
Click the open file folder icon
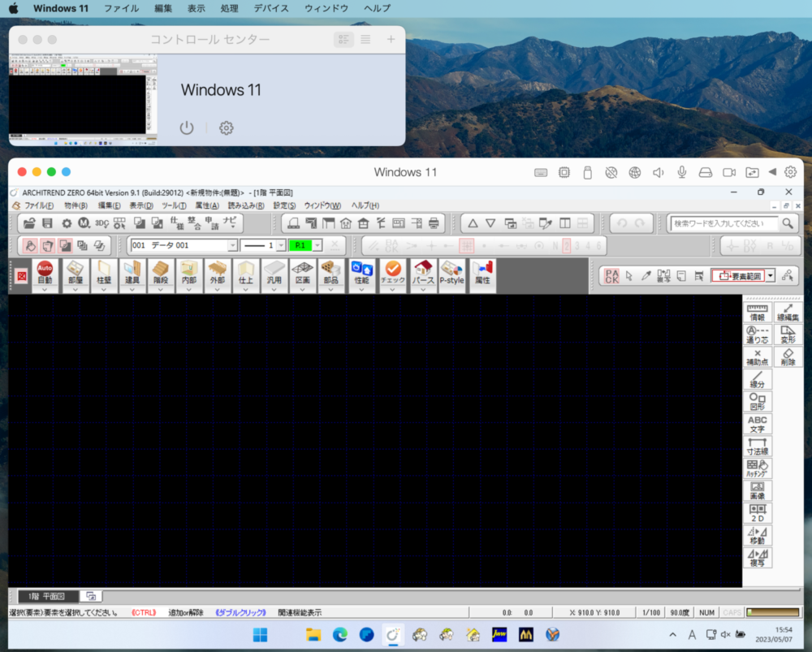click(29, 223)
